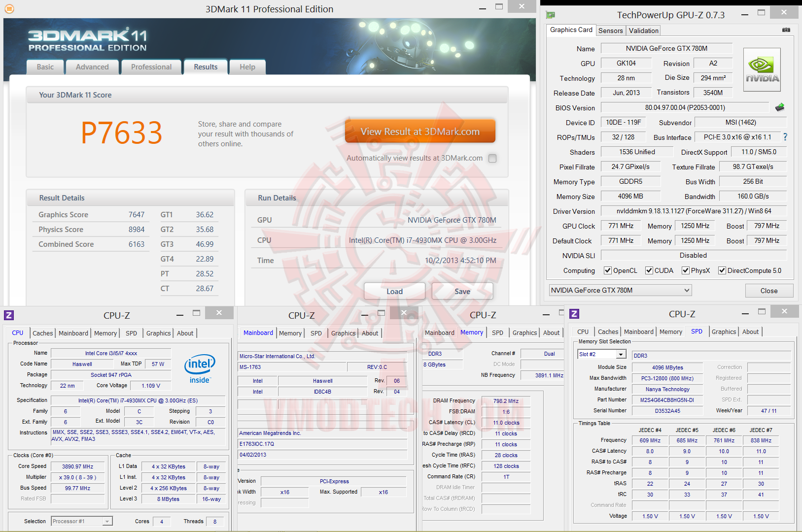
Task: Open the Help tab in 3DMark
Action: point(247,67)
